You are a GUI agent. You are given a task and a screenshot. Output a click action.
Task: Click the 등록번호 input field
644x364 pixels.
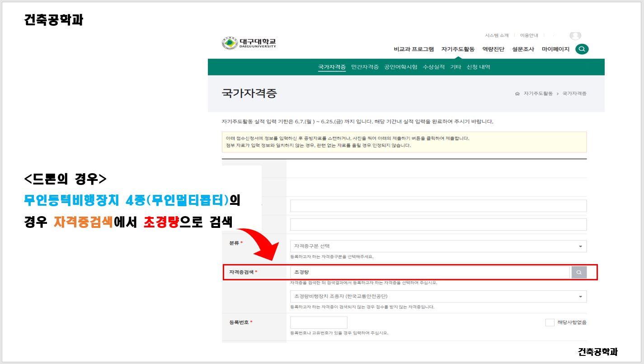pyautogui.click(x=319, y=322)
